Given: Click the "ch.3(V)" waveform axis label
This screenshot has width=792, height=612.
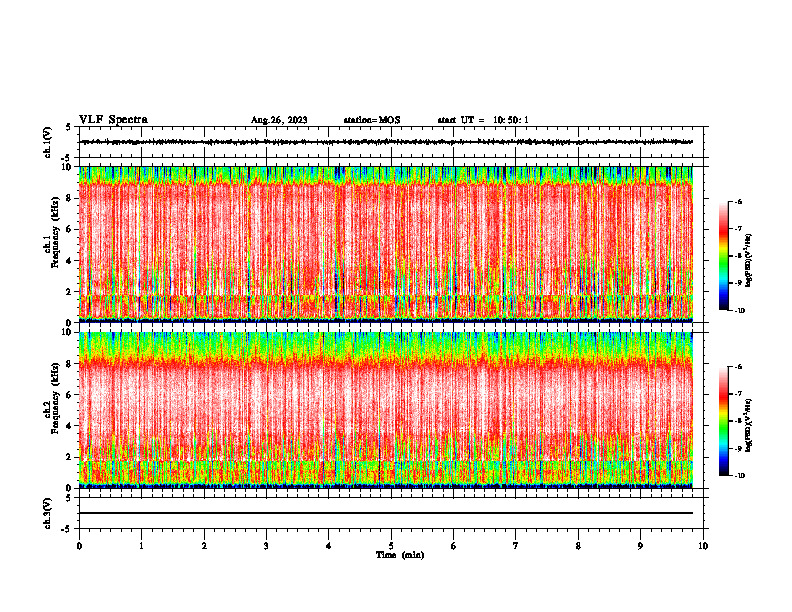Looking at the screenshot, I should pyautogui.click(x=48, y=513).
